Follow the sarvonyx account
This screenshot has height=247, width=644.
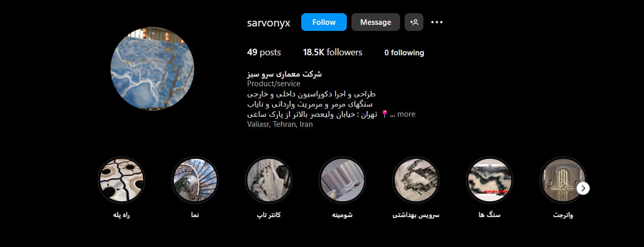(324, 22)
